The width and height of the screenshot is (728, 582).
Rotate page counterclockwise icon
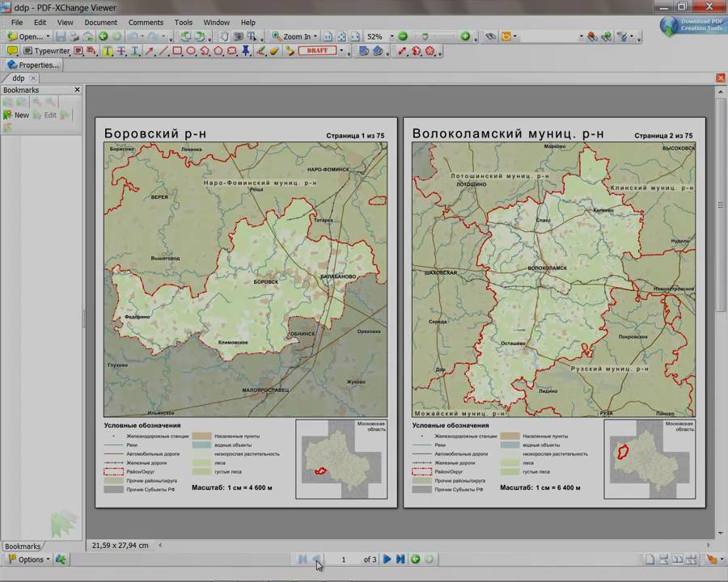click(x=186, y=36)
